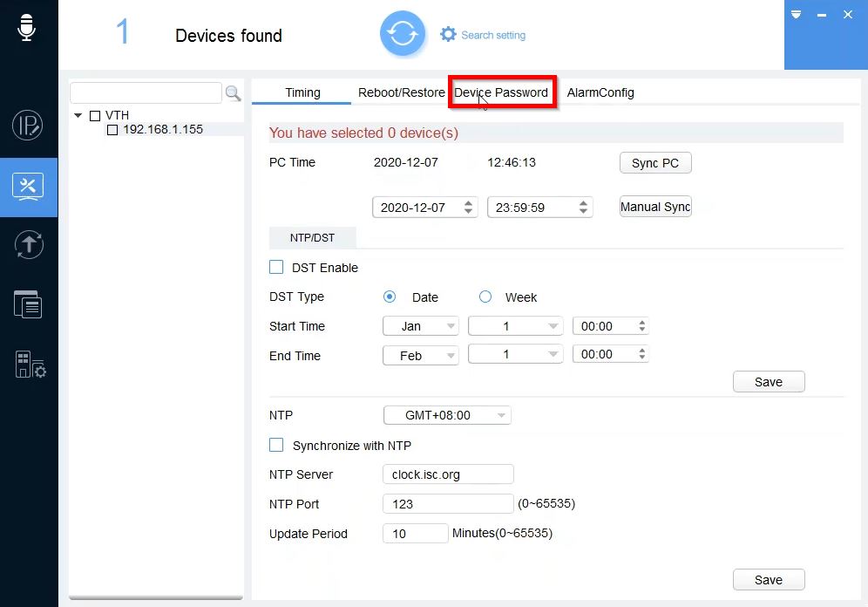The image size is (868, 607).
Task: Open the Device Password tab
Action: (501, 92)
